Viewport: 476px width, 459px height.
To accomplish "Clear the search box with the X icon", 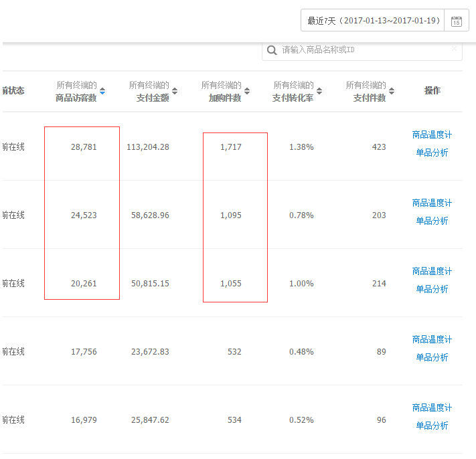I will click(454, 49).
